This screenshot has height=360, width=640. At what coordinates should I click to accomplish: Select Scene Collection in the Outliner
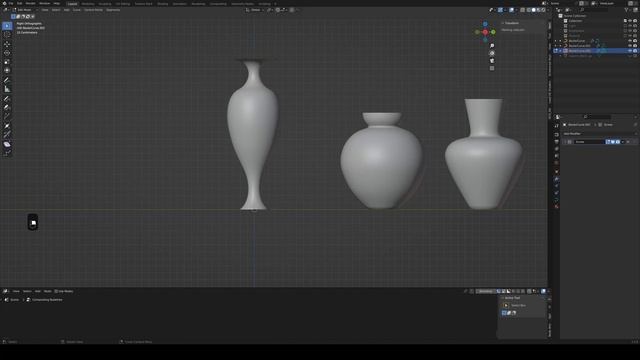(x=575, y=16)
